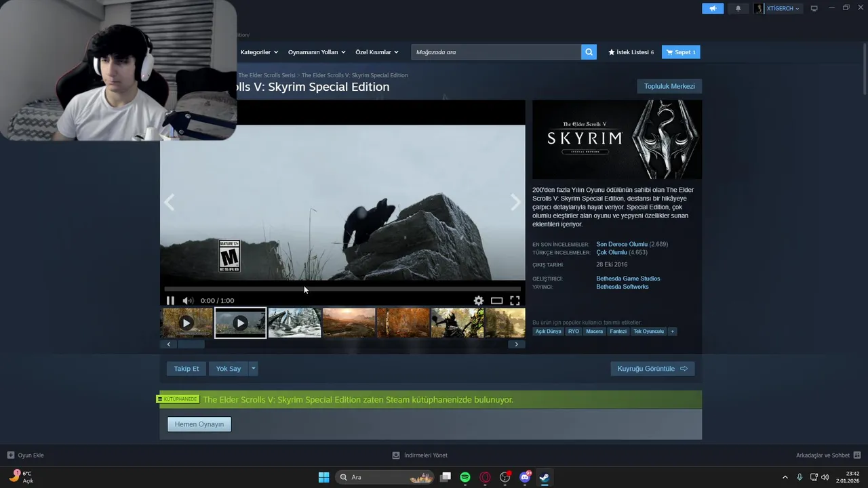This screenshot has height=488, width=868.
Task: Open Arkadaşlar ve Sohbet panel
Action: (x=828, y=455)
